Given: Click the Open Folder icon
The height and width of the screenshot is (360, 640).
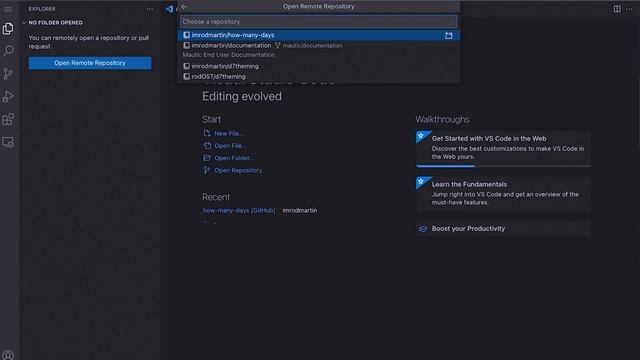Looking at the screenshot, I should (x=207, y=158).
